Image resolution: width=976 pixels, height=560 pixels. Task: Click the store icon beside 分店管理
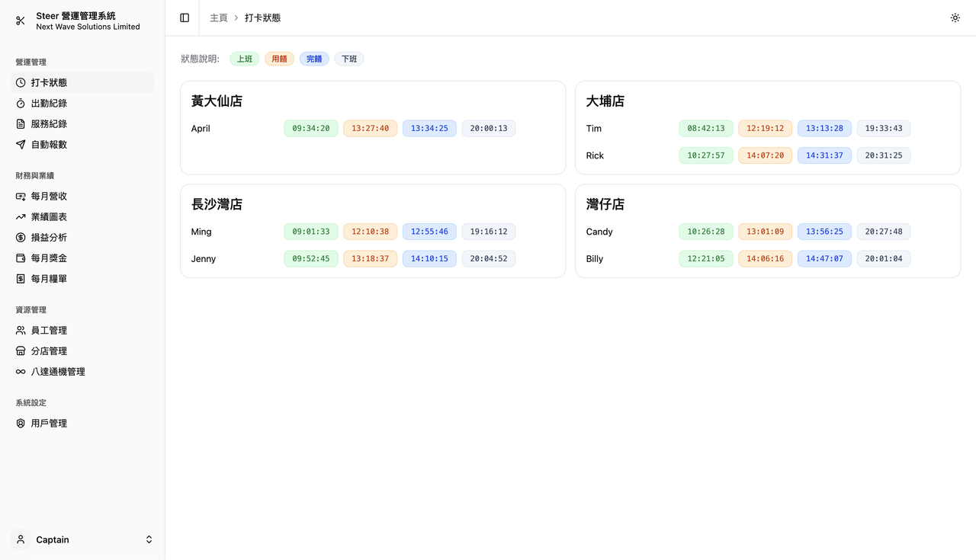[21, 350]
